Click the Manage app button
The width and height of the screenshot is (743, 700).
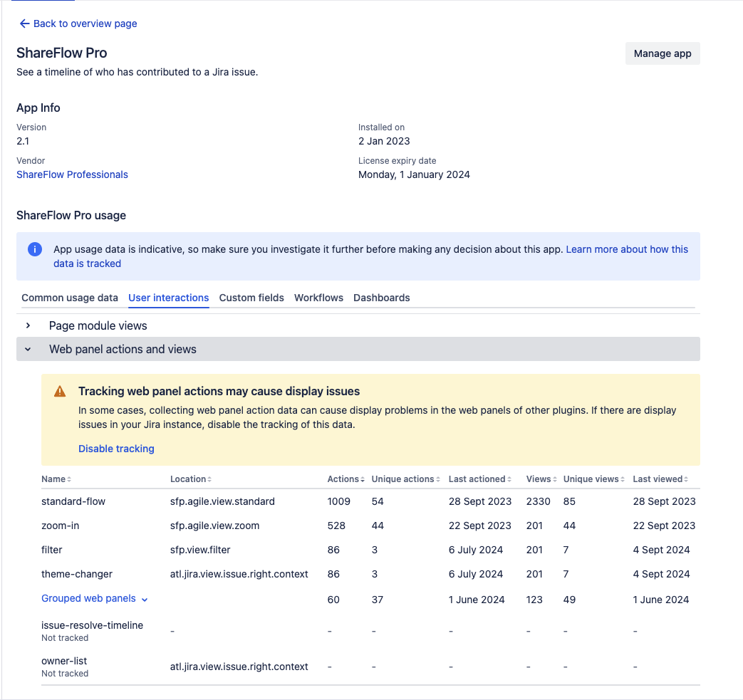point(662,53)
